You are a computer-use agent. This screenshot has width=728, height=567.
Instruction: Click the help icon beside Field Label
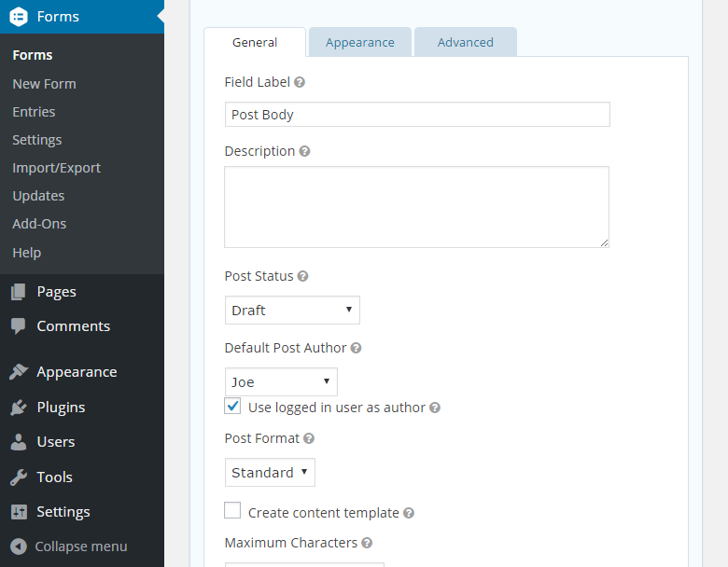pos(300,82)
